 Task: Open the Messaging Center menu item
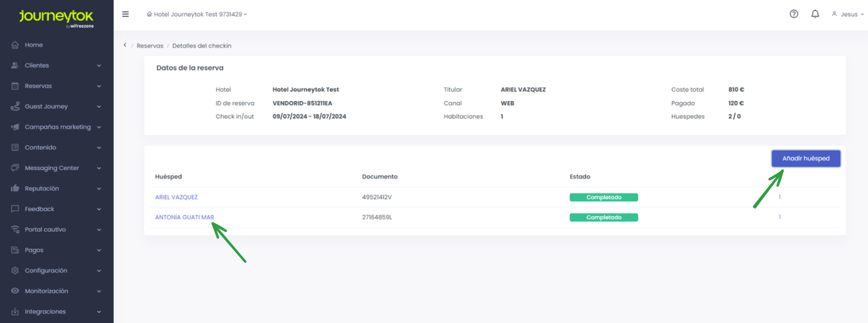(52, 168)
